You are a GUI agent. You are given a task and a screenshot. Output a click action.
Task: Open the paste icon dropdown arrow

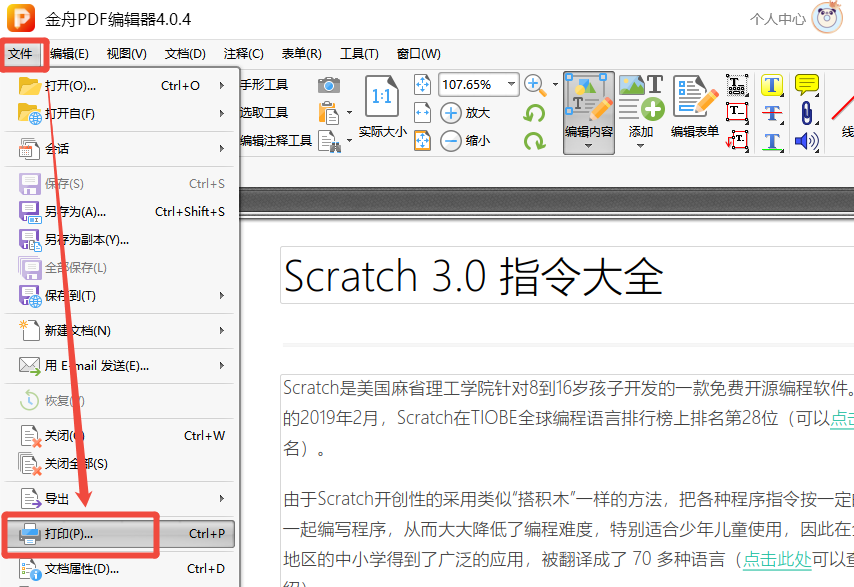349,113
